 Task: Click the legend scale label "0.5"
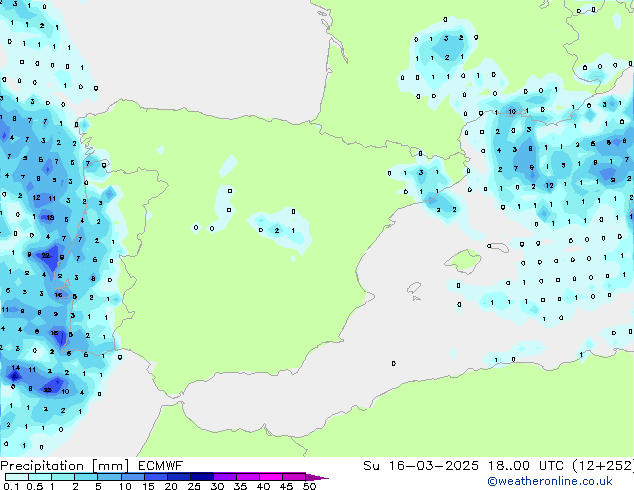coord(34,486)
